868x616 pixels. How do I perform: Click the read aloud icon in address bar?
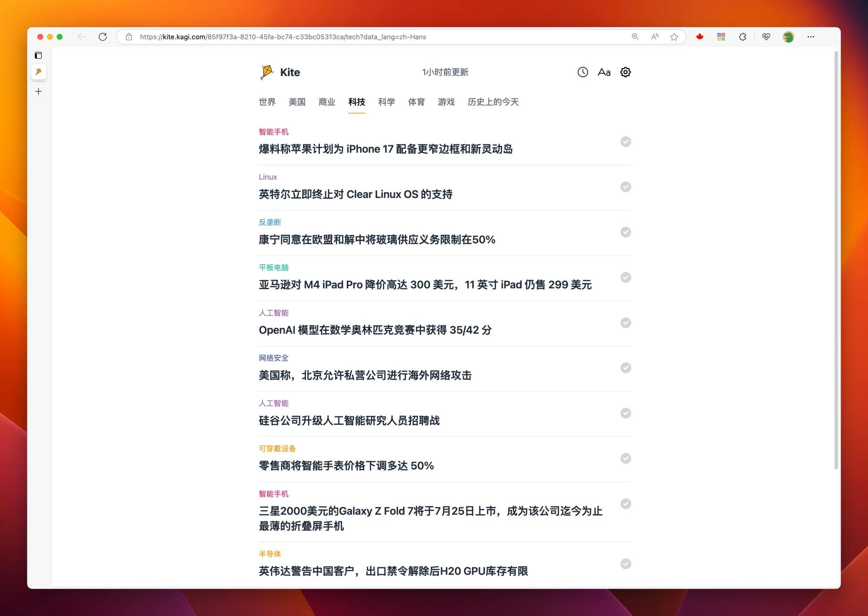[x=655, y=37]
